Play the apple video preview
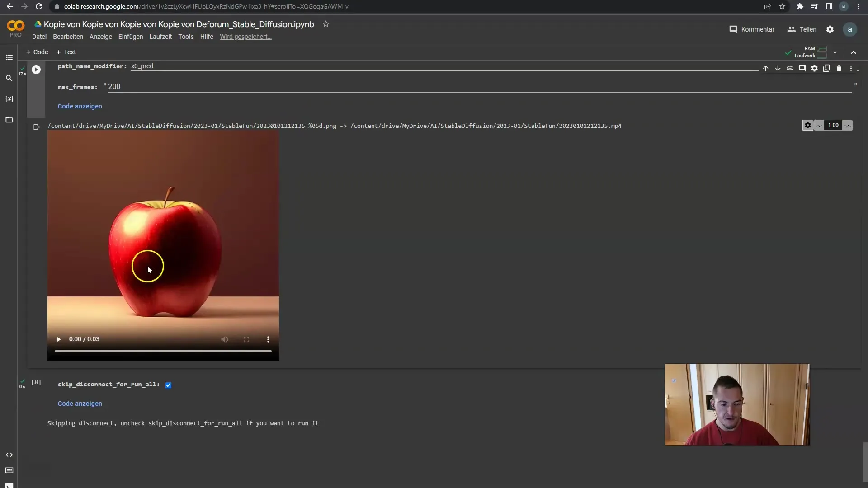The height and width of the screenshot is (488, 868). pyautogui.click(x=58, y=339)
